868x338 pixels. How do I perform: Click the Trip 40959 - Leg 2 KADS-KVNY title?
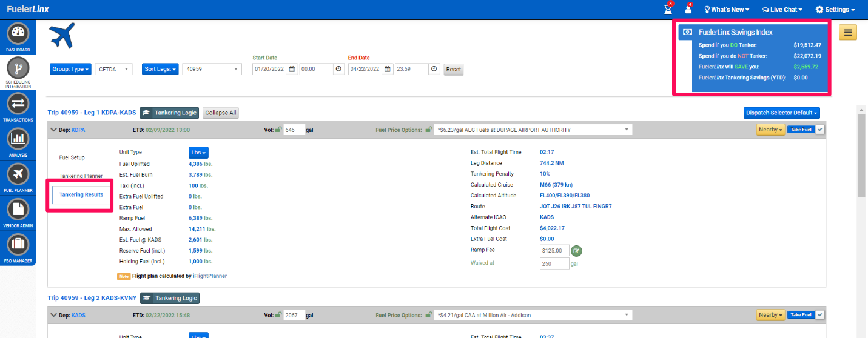[x=92, y=298]
